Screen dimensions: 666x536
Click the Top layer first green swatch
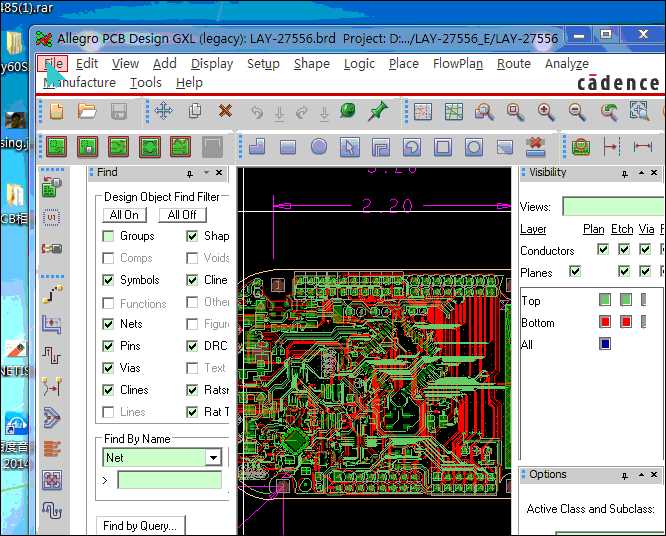[605, 300]
